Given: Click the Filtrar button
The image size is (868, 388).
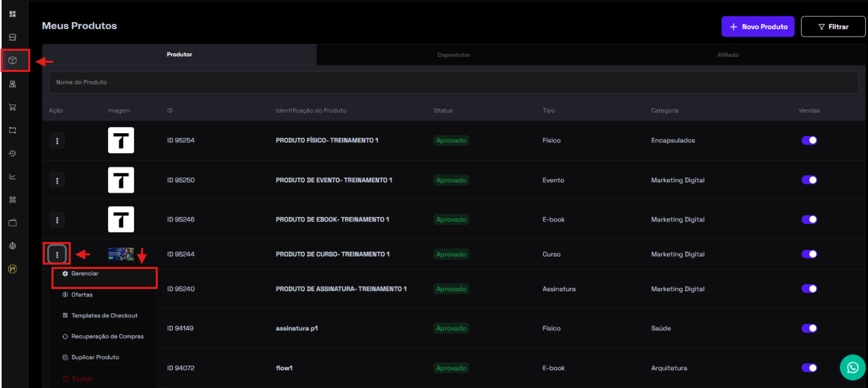Looking at the screenshot, I should click(x=833, y=27).
